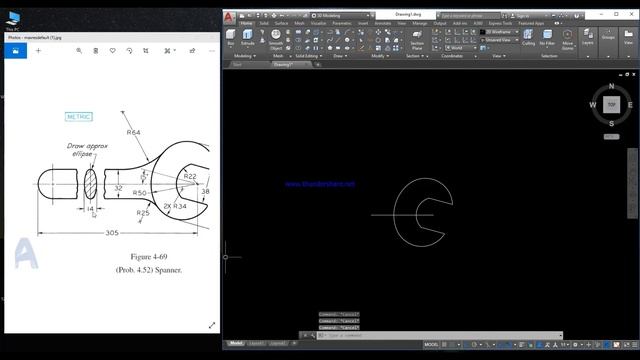This screenshot has width=640, height=360.
Task: Open the 3D Modeling workspace dropdown
Action: [340, 16]
